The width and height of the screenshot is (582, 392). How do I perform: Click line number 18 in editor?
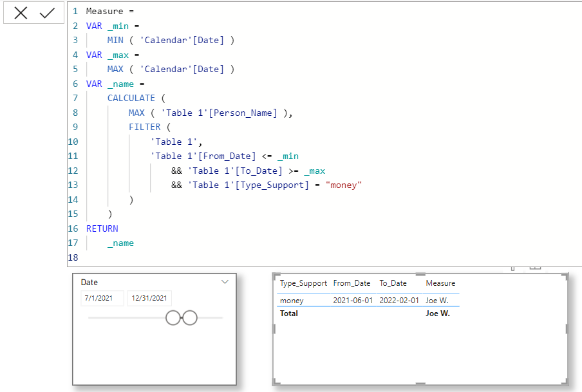(x=73, y=257)
